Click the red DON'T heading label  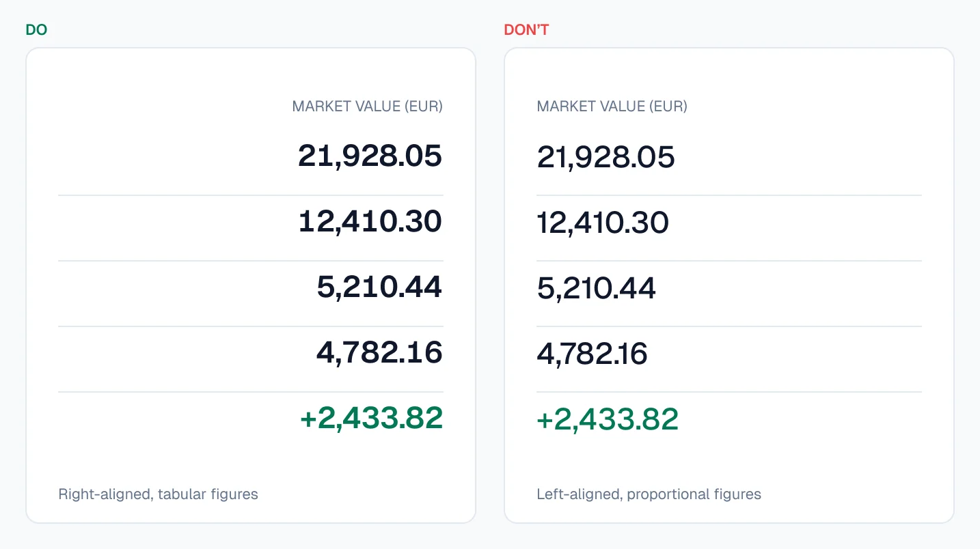(x=526, y=30)
